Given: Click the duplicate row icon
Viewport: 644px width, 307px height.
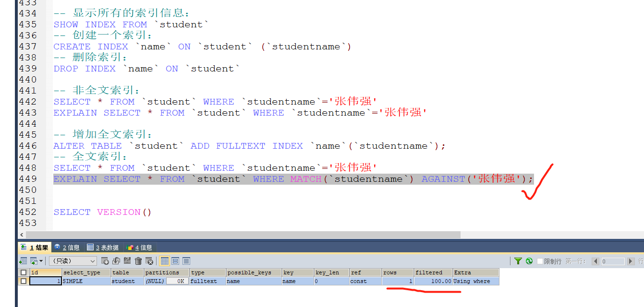Looking at the screenshot, I should tap(116, 261).
